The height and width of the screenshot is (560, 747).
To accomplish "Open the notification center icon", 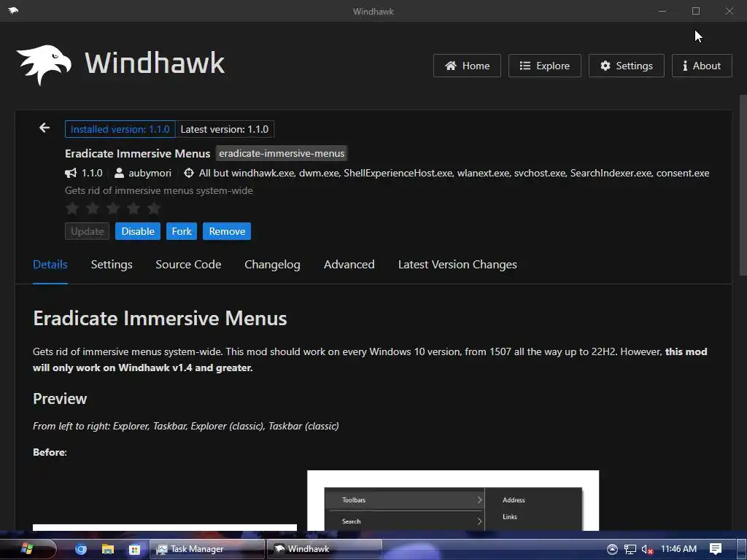I will tap(716, 549).
